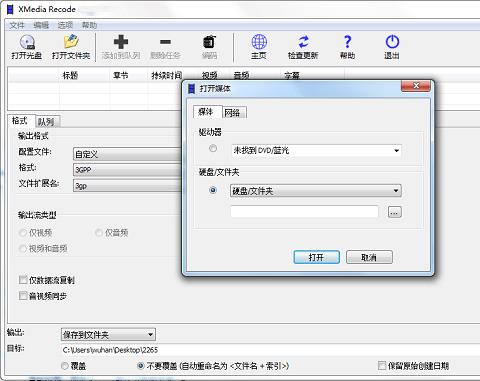Select the Drive (驱动器) radio button
Screen dimensions: 480x381
213,148
